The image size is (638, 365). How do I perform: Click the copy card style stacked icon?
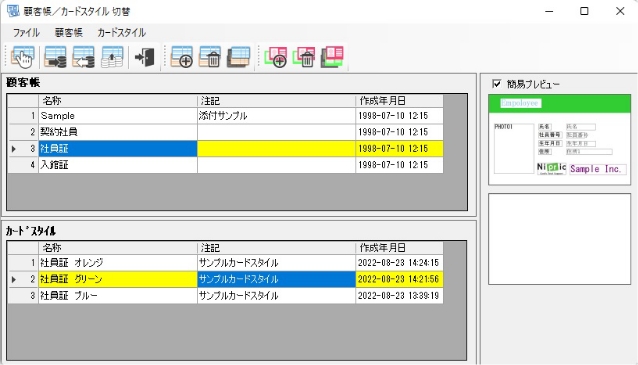pyautogui.click(x=332, y=57)
